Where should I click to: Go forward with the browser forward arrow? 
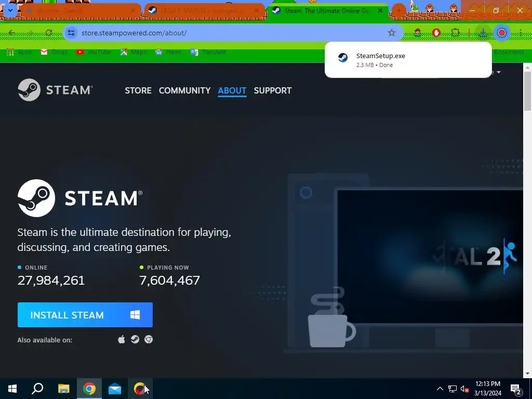tap(30, 33)
